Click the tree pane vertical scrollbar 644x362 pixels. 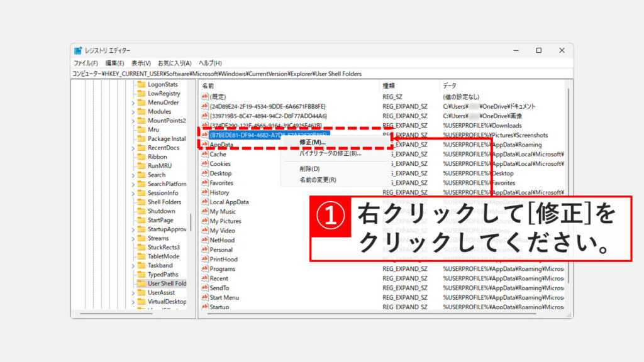[x=191, y=222]
